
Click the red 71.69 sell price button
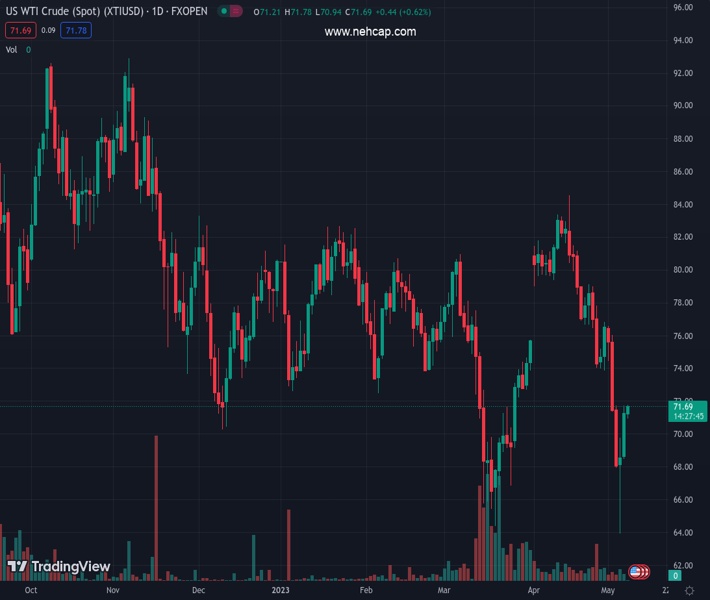[21, 30]
